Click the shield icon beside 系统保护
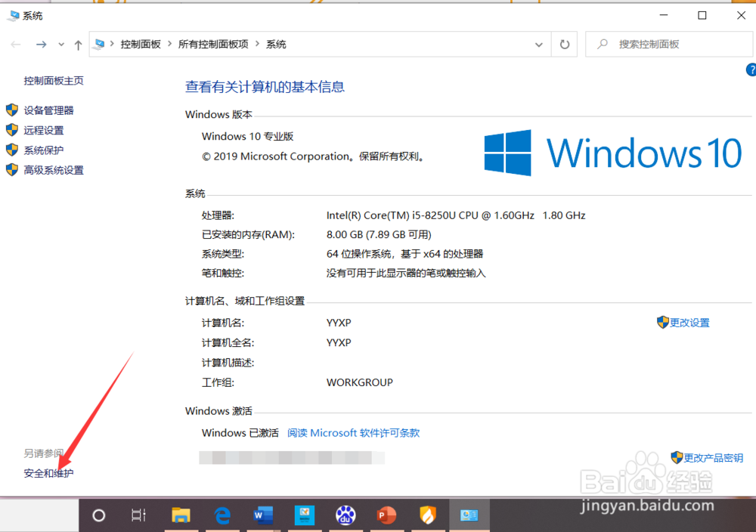The height and width of the screenshot is (532, 756). coord(12,150)
